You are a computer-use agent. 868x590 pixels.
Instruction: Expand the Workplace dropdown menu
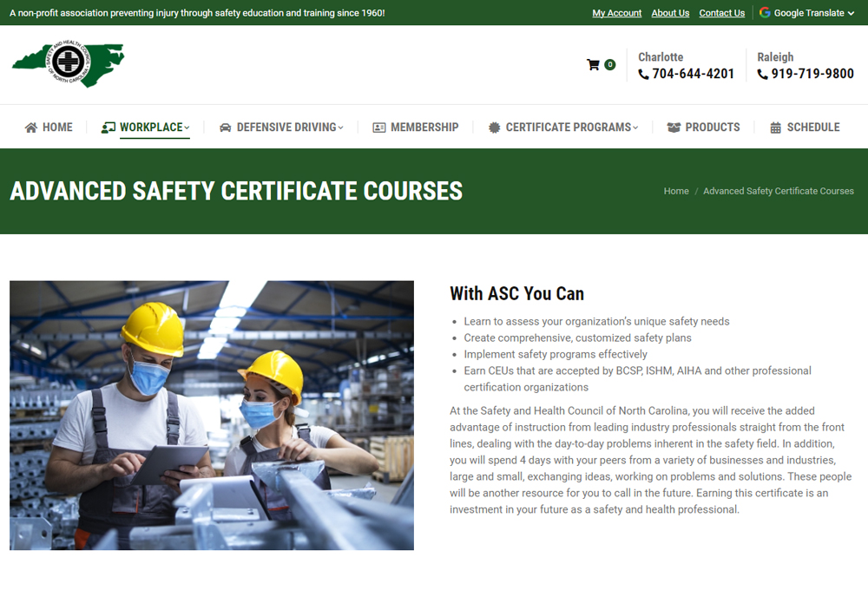153,127
